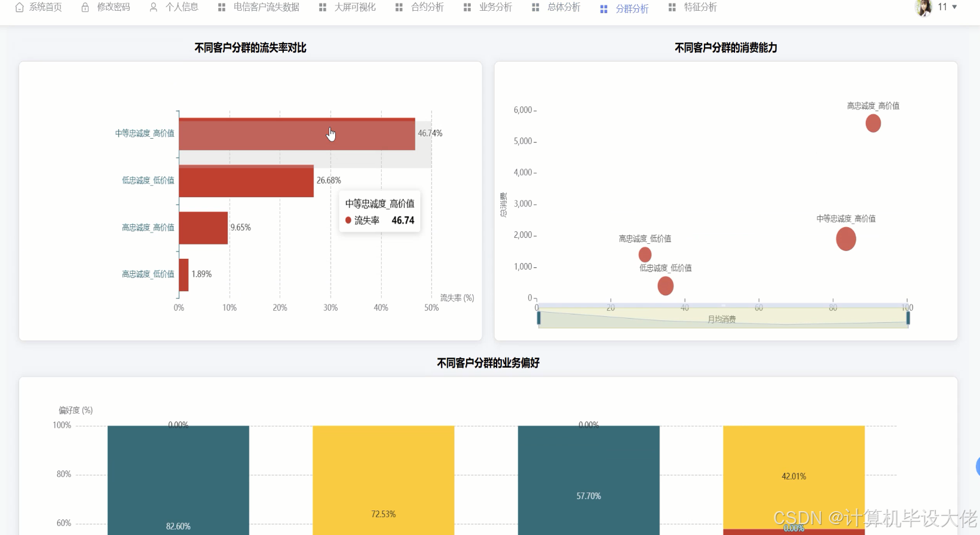Click the 1.89% 高忠诚度_低价值 bar
This screenshot has width=980, height=535.
point(183,275)
